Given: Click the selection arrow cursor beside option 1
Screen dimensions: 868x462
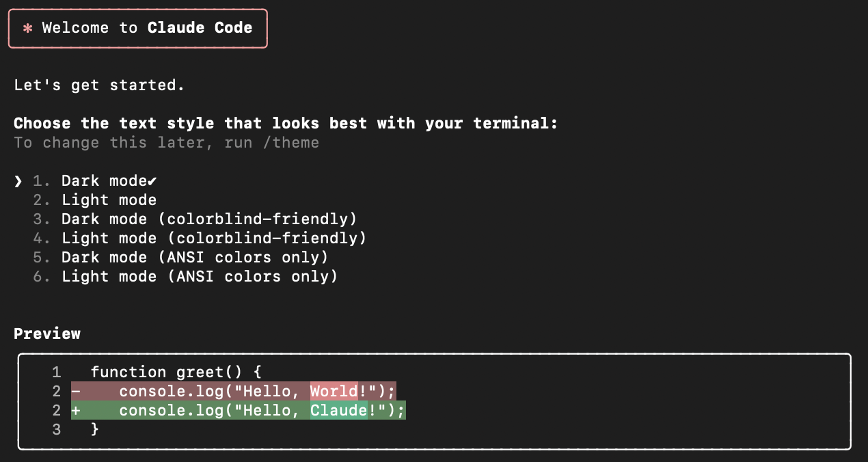Looking at the screenshot, I should coord(18,181).
